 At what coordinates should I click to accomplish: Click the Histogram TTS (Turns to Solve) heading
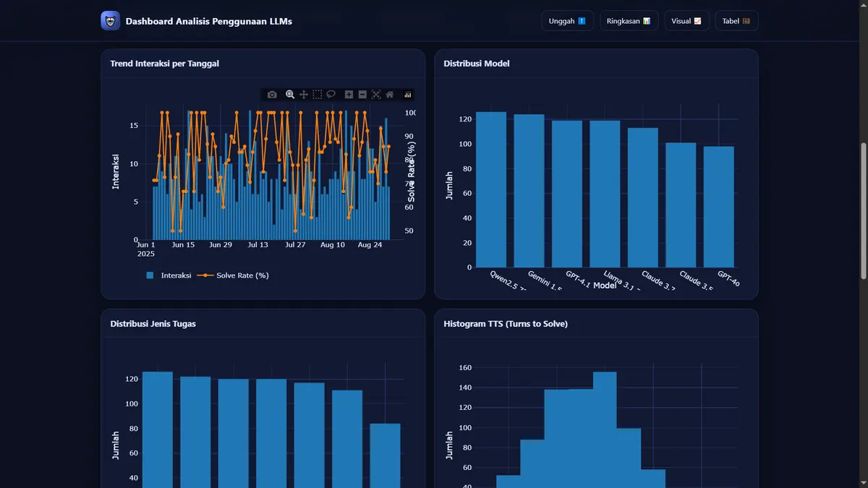(x=506, y=324)
